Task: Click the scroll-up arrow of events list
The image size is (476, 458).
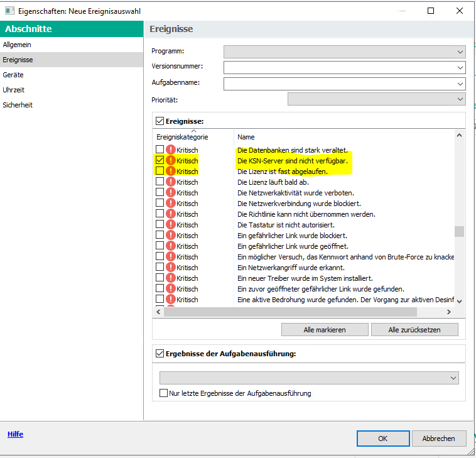Action: coord(459,136)
